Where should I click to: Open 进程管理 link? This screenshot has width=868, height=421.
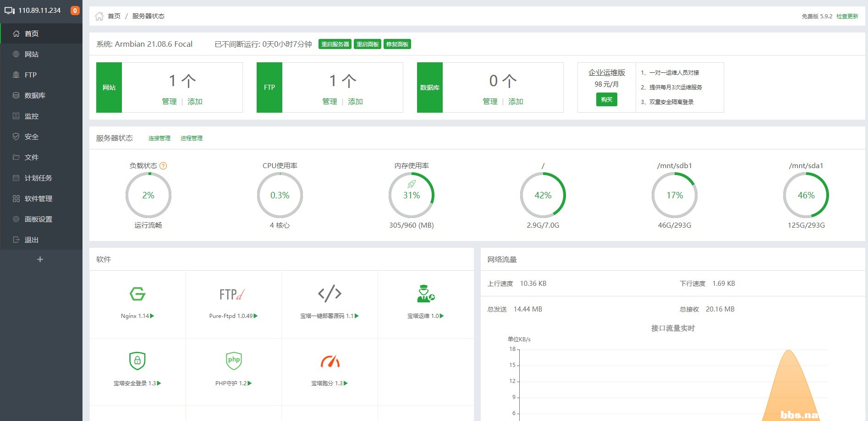192,138
